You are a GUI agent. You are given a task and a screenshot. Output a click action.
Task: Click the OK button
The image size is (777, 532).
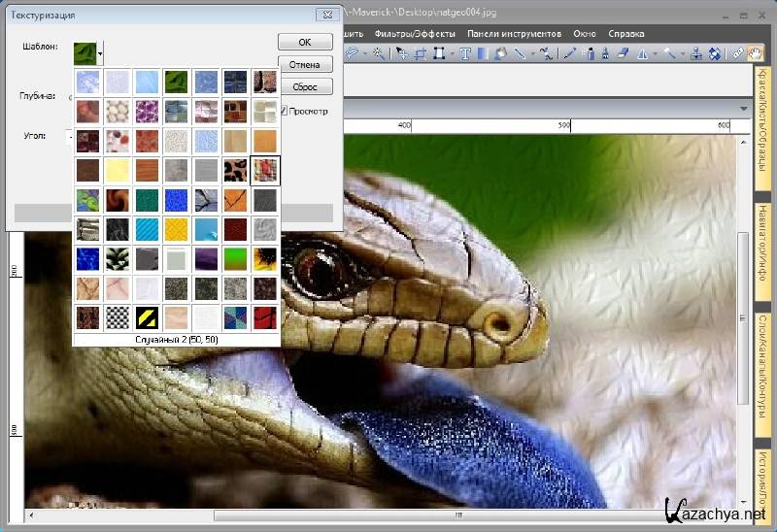305,43
